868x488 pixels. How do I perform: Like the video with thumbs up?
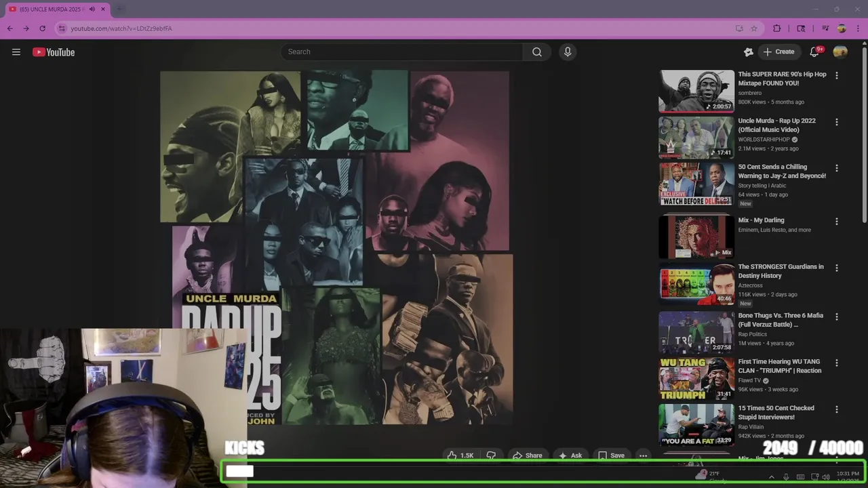click(460, 455)
